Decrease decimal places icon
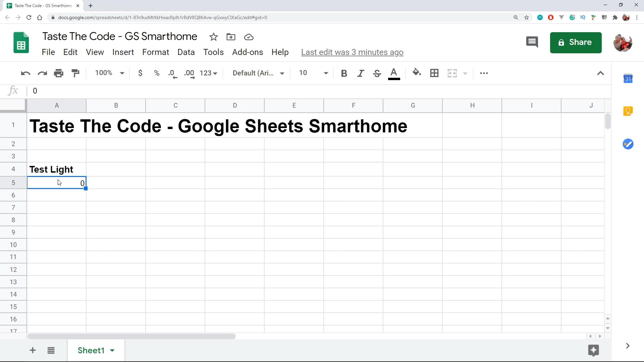This screenshot has height=362, width=644. (173, 74)
